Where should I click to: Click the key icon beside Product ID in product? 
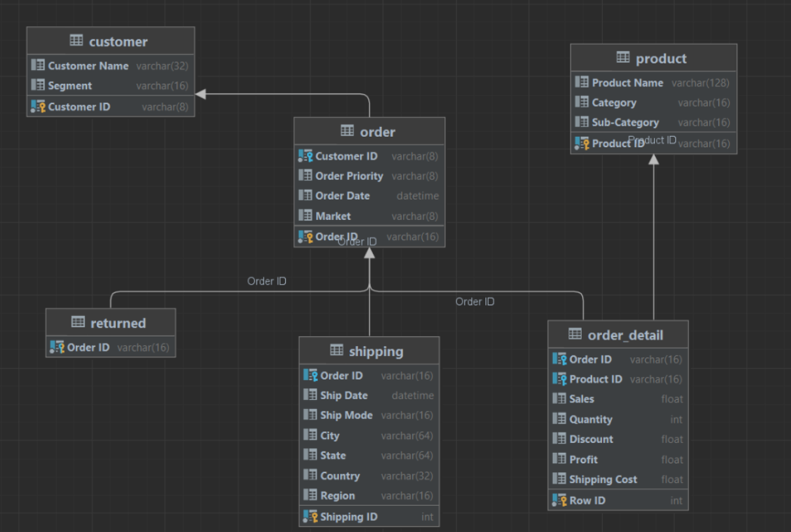point(582,143)
